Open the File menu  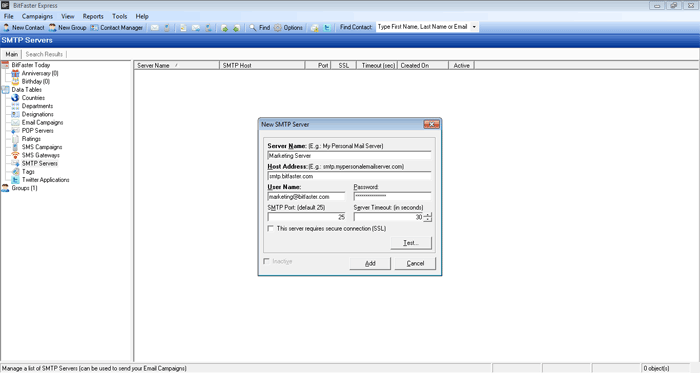8,16
